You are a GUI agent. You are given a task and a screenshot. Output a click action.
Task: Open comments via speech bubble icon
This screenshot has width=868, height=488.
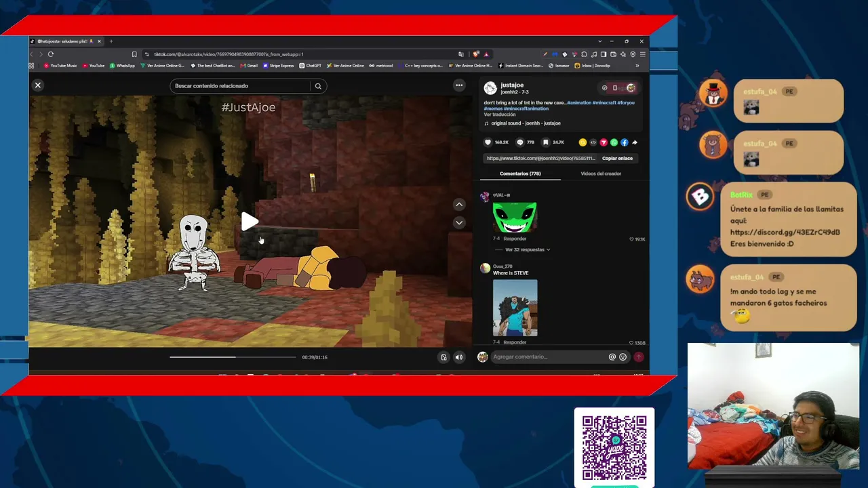click(520, 142)
